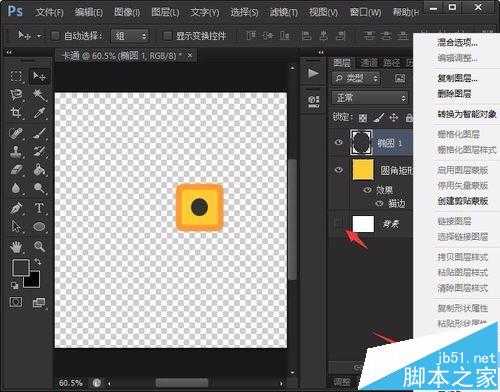Toggle visibility of the 效果 effects

click(367, 190)
